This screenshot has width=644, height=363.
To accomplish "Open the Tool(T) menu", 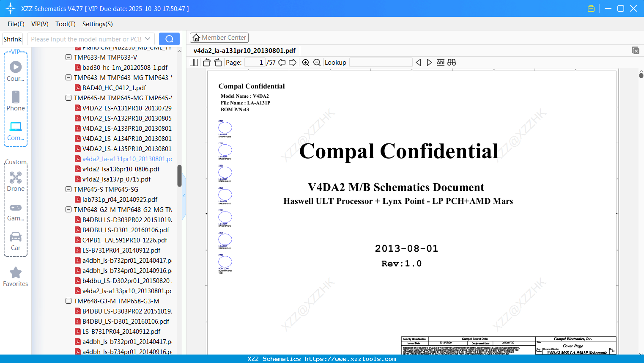I will pos(65,24).
